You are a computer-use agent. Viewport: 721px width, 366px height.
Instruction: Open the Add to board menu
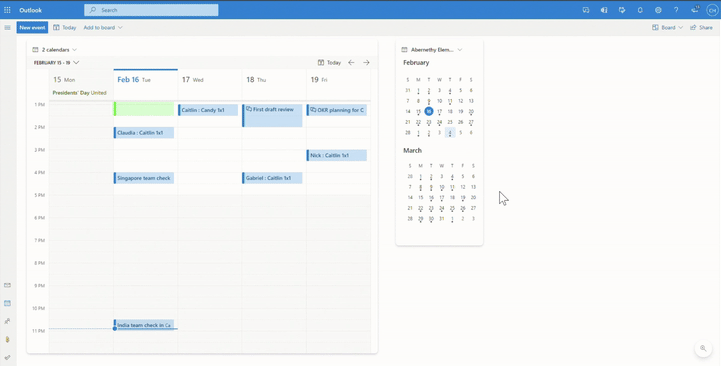[x=103, y=28]
